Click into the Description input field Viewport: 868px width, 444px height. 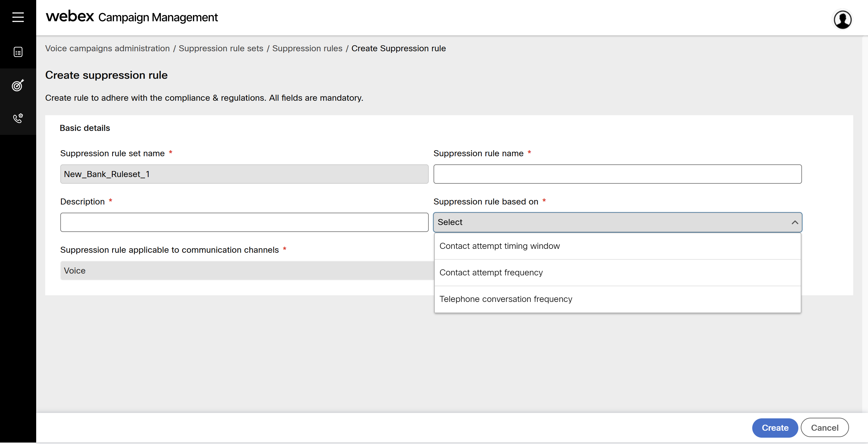[244, 223]
